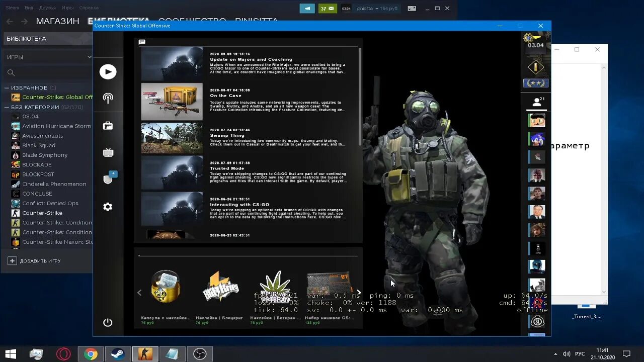Click ДОБАВИТЬ ИГРУ in Steam
Viewport: 644px width, 362px height.
[40, 261]
